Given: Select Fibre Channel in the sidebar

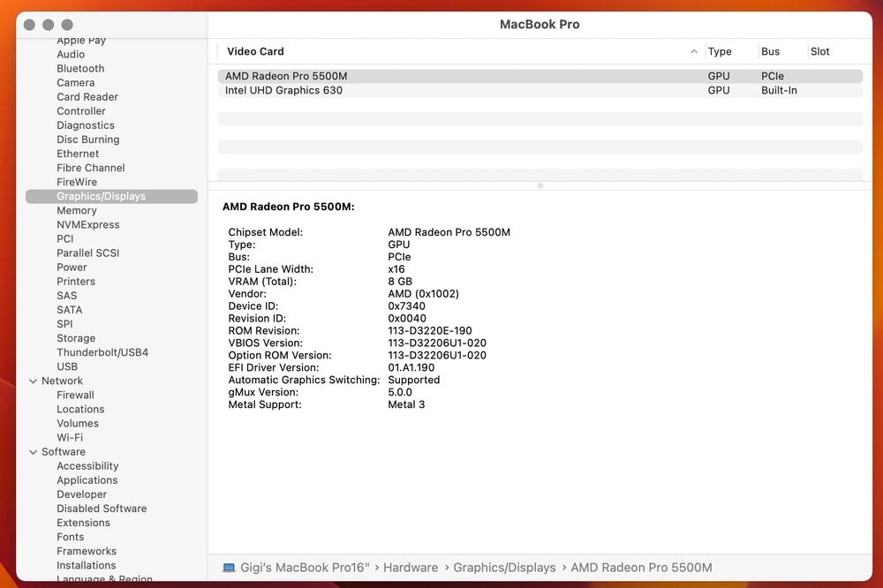Looking at the screenshot, I should click(x=91, y=168).
